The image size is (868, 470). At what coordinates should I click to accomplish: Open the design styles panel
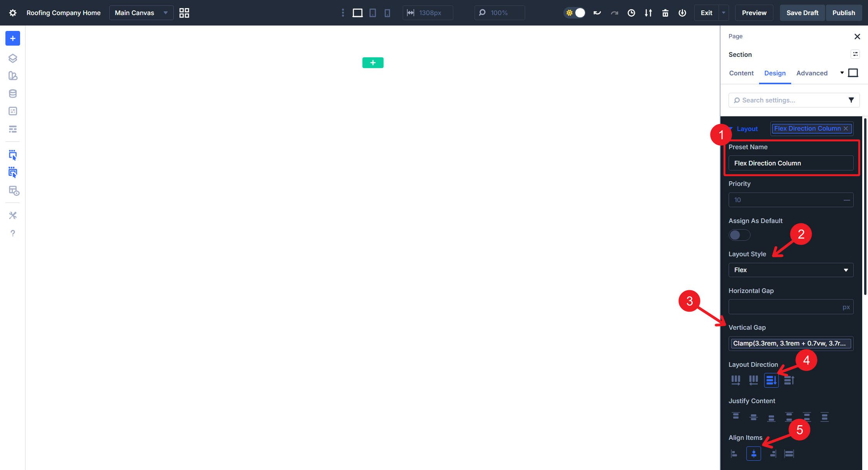(12, 76)
